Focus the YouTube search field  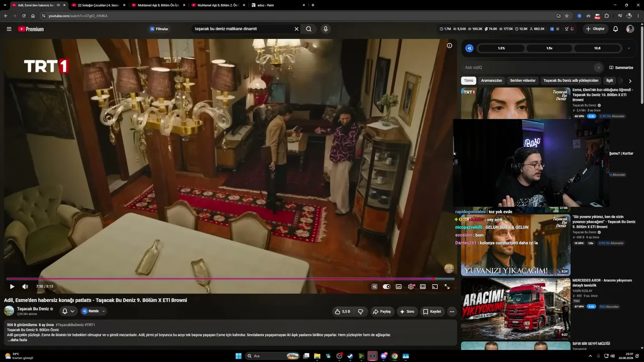tap(242, 29)
